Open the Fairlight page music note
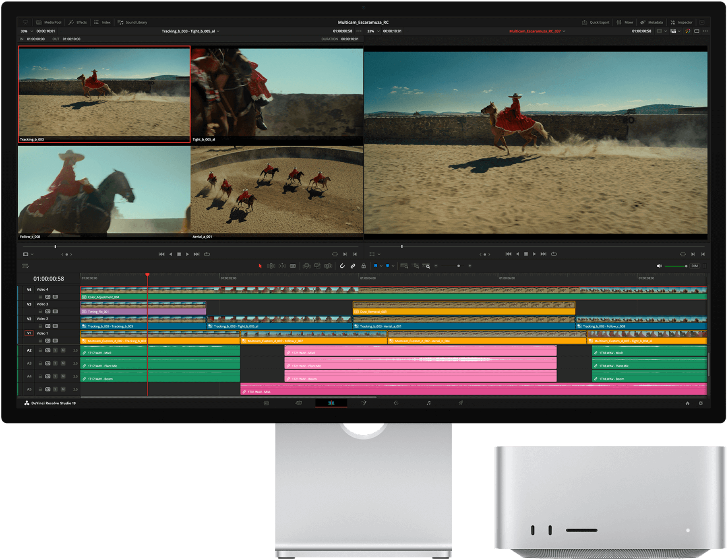This screenshot has height=560, width=728. tap(428, 403)
